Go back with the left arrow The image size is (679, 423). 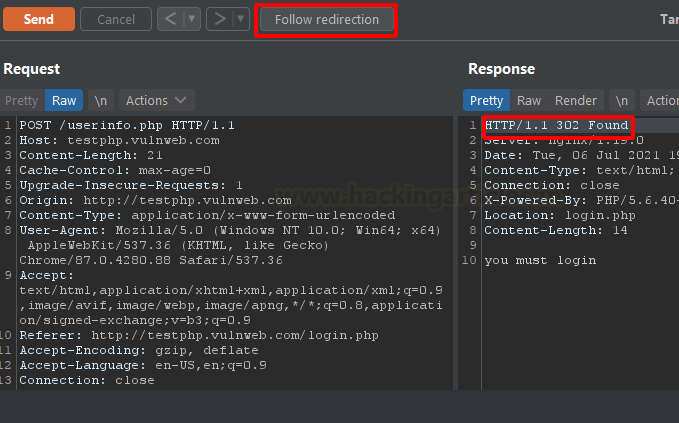point(171,19)
